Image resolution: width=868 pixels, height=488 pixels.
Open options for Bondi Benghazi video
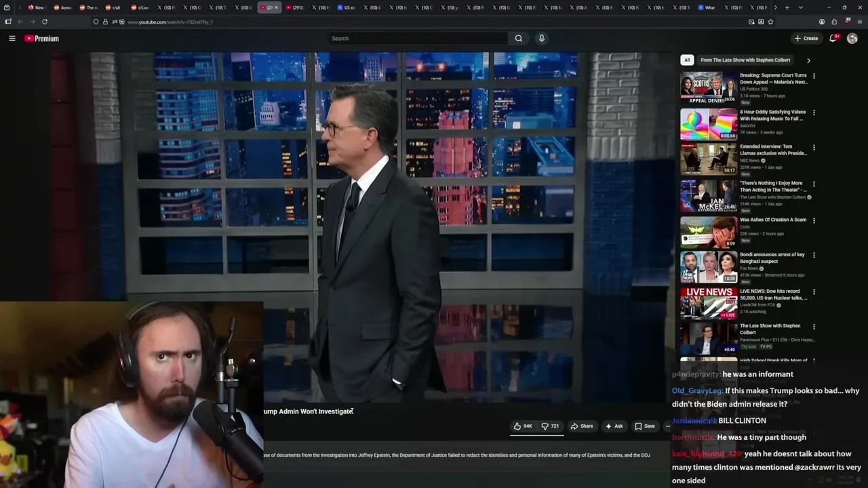(814, 256)
